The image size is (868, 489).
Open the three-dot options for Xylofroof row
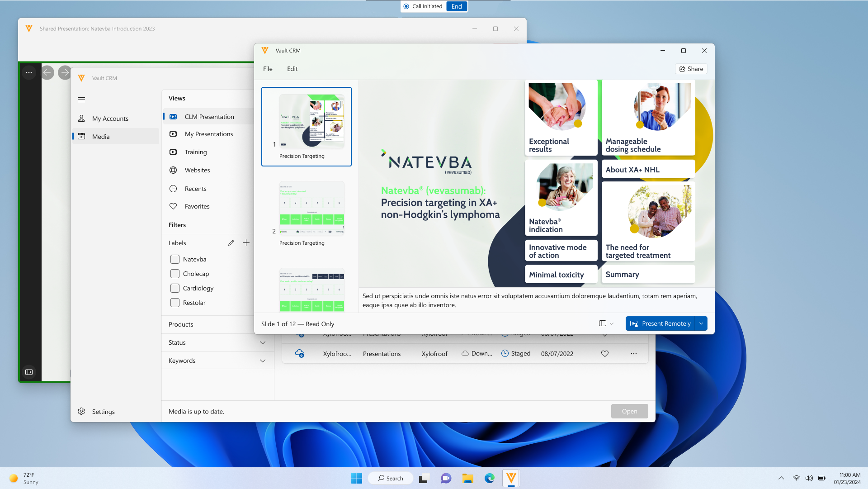[x=634, y=354]
